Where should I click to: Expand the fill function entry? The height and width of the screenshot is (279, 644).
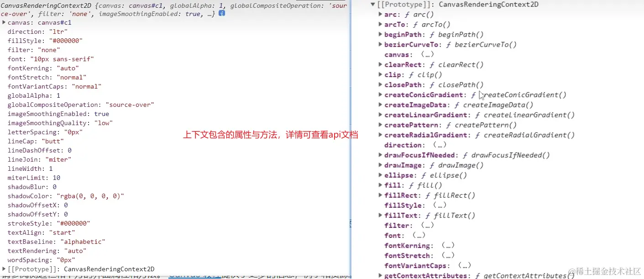(x=380, y=185)
